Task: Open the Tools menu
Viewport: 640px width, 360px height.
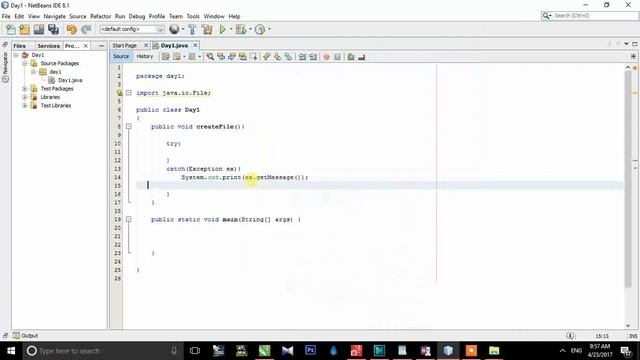Action: [193, 16]
